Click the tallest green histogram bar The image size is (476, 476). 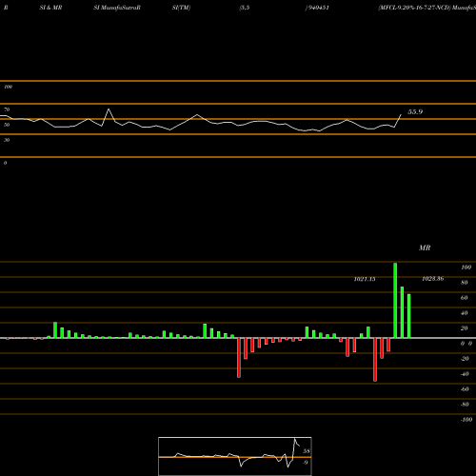[395, 300]
